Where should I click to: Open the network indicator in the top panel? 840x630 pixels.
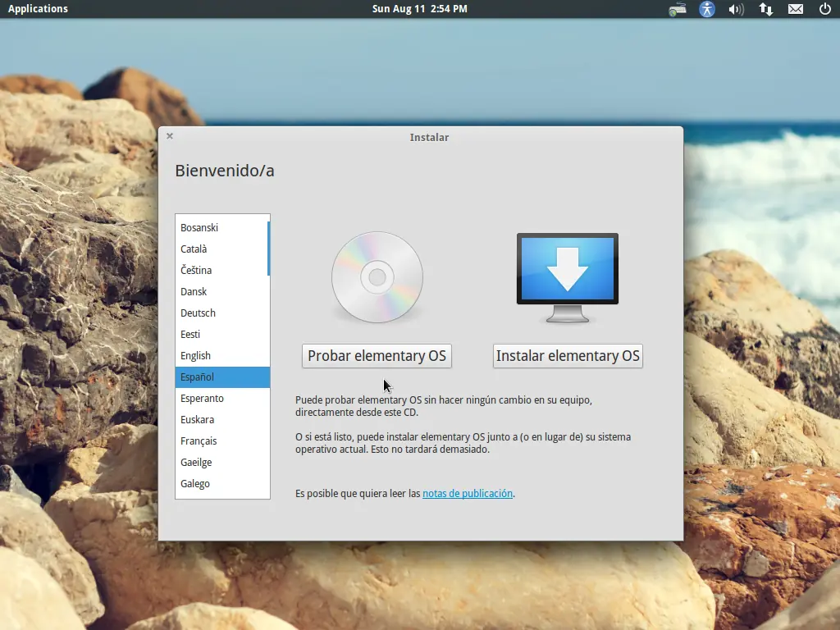677,9
